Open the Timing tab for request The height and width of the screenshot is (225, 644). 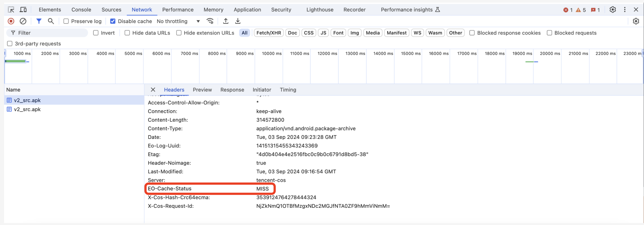[288, 90]
